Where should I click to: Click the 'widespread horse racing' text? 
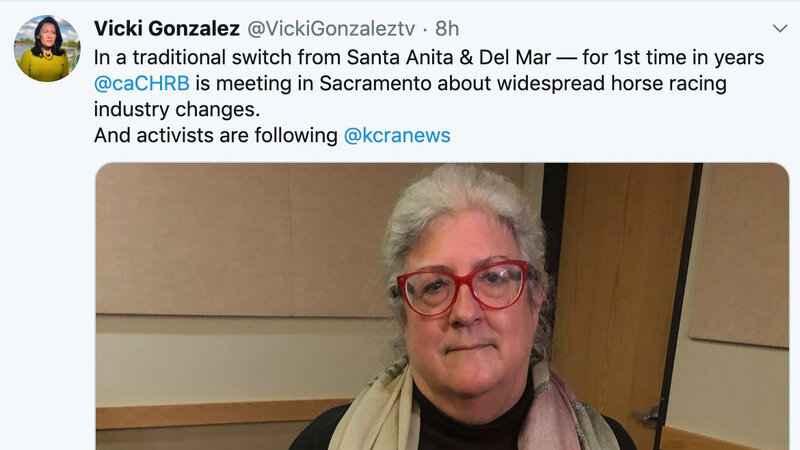(x=612, y=83)
